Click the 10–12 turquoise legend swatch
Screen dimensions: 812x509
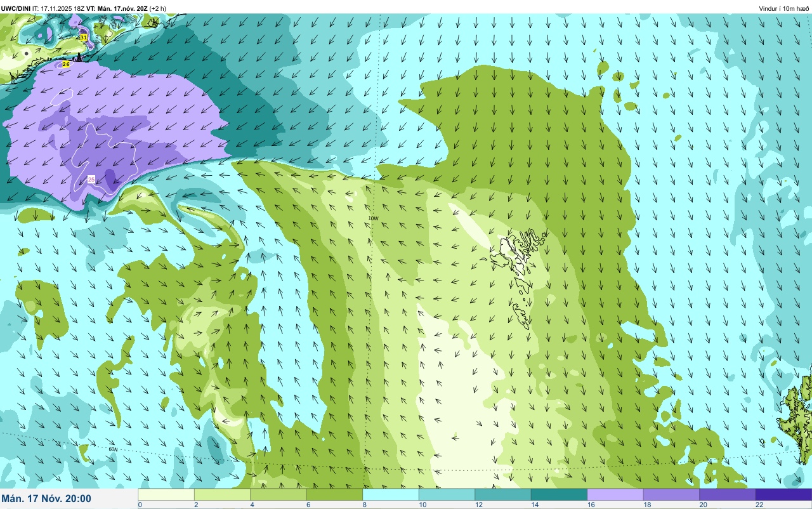coord(447,494)
